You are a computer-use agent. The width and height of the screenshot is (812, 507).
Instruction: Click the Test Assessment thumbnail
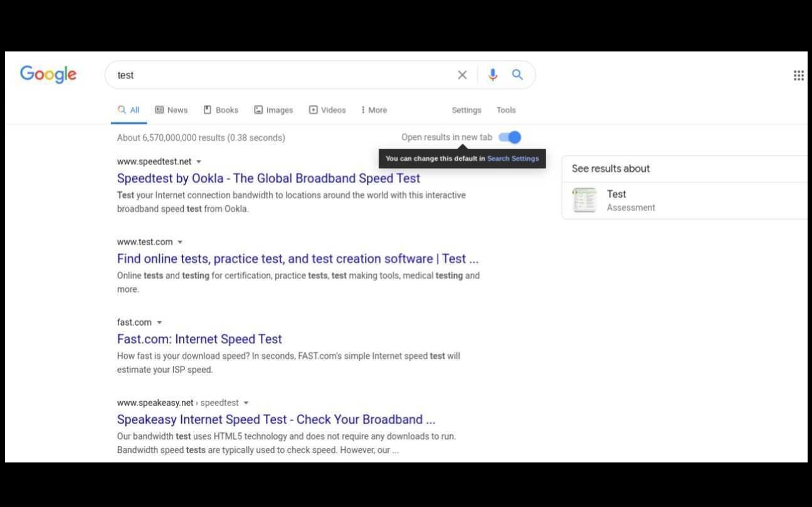584,200
